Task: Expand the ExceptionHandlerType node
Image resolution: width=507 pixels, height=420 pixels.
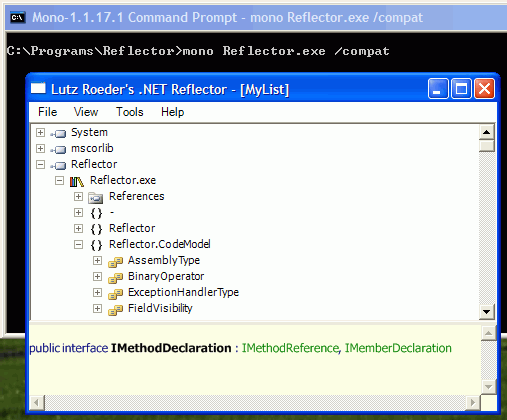Action: pyautogui.click(x=97, y=292)
